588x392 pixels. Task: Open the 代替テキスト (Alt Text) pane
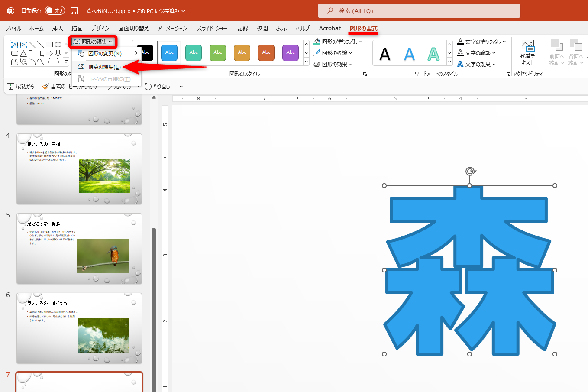(x=528, y=53)
